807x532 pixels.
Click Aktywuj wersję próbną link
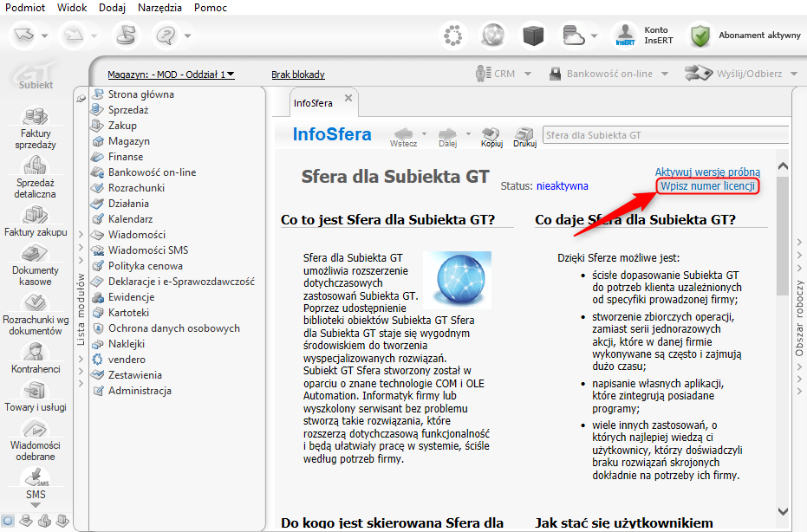pos(707,172)
